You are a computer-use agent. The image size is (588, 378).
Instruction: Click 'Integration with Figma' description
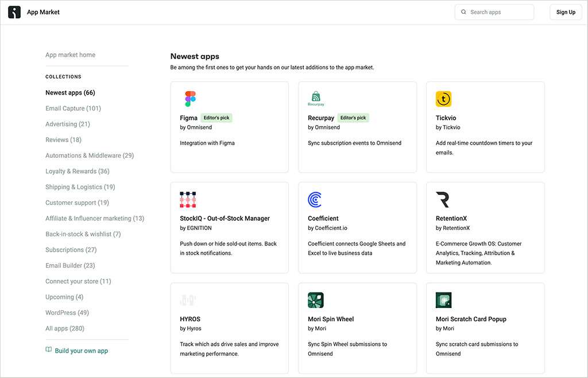(207, 143)
